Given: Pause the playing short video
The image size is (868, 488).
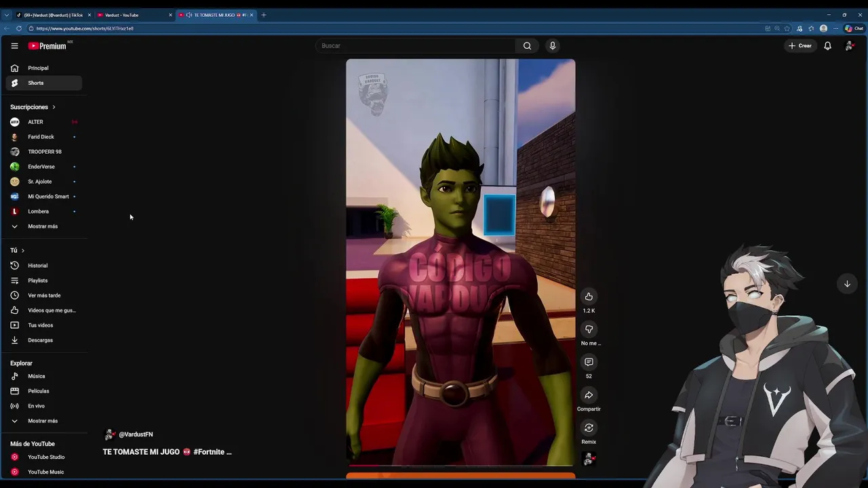Looking at the screenshot, I should coord(460,262).
